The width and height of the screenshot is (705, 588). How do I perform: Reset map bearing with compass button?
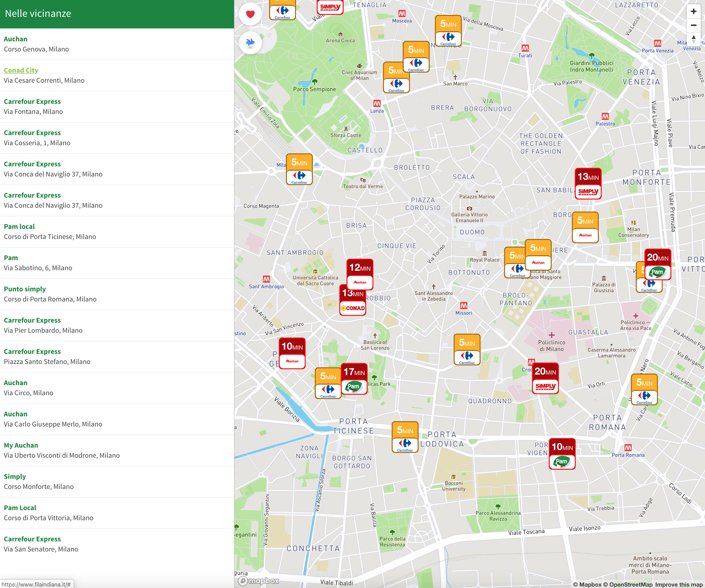pos(693,39)
